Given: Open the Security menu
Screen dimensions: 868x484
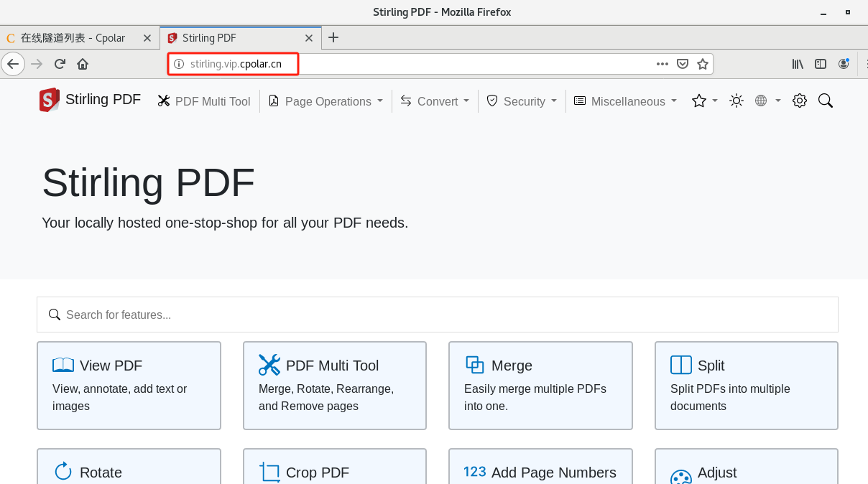Looking at the screenshot, I should click(522, 101).
